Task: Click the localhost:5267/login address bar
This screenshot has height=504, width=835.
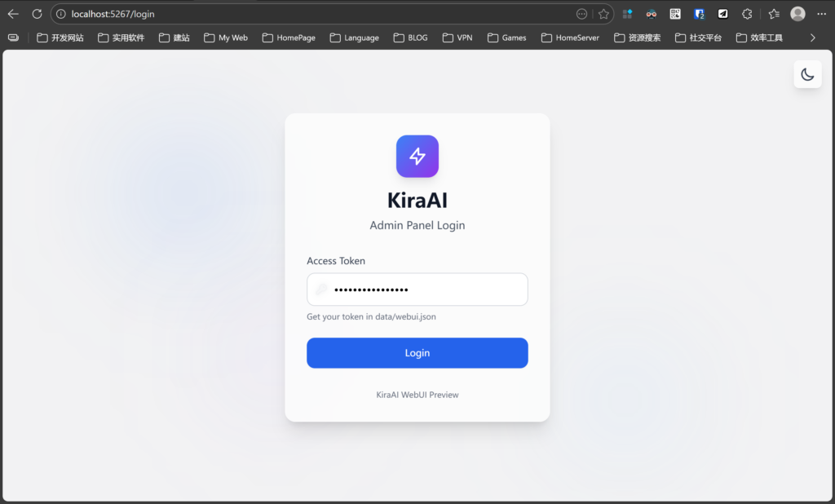Action: (318, 14)
